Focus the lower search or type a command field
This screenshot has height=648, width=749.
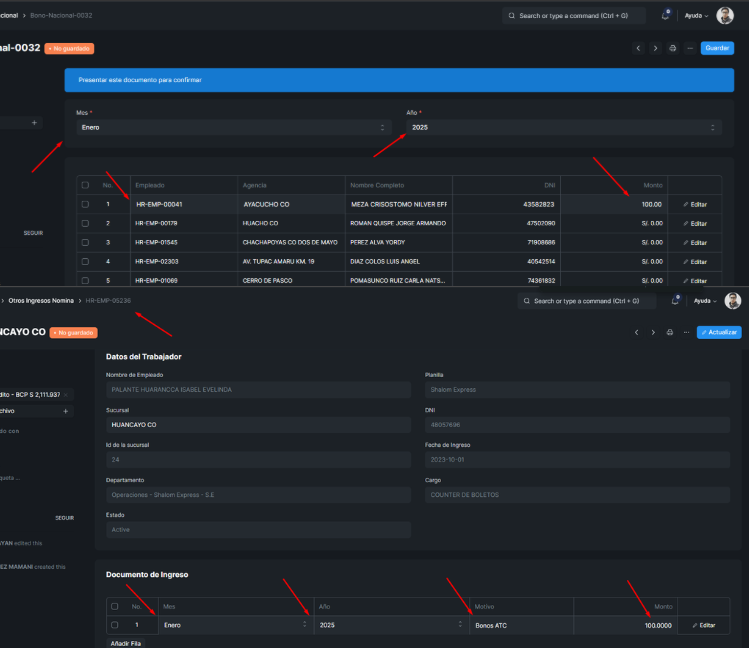pyautogui.click(x=587, y=301)
